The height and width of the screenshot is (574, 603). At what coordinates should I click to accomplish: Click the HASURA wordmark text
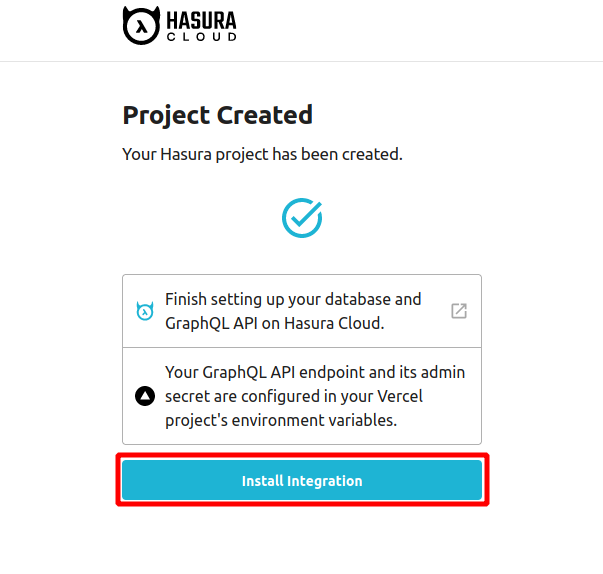(x=201, y=19)
